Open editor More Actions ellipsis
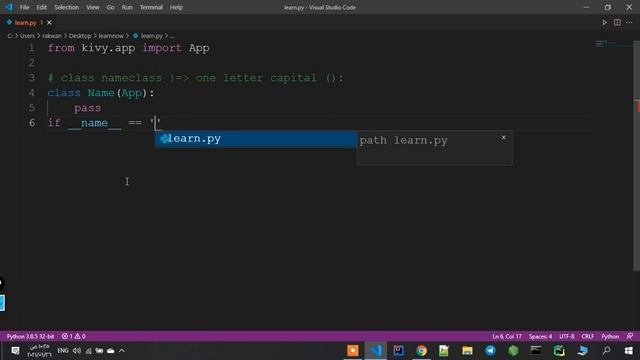 tap(629, 23)
